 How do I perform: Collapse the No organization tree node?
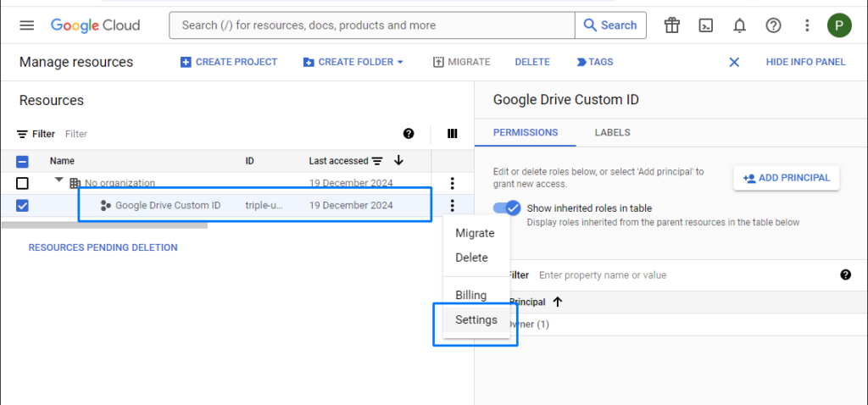pos(59,181)
